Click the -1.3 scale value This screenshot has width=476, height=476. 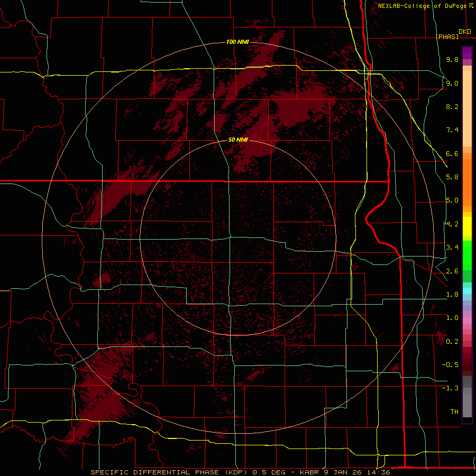click(450, 388)
